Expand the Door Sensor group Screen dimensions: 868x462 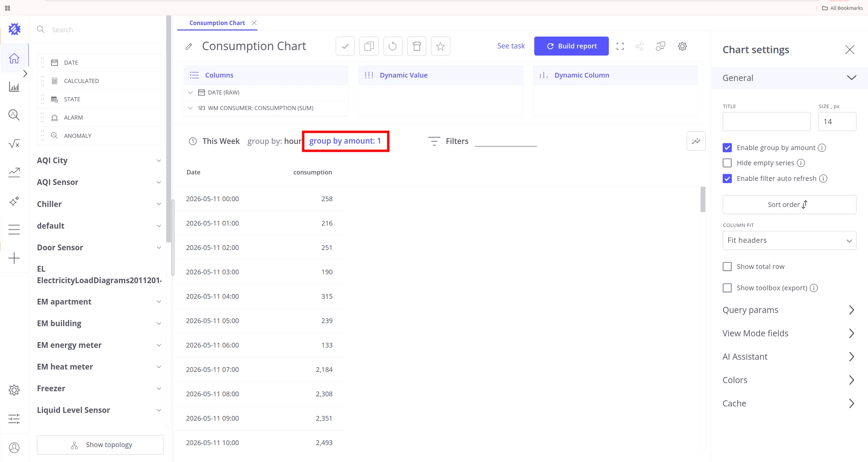click(x=159, y=248)
